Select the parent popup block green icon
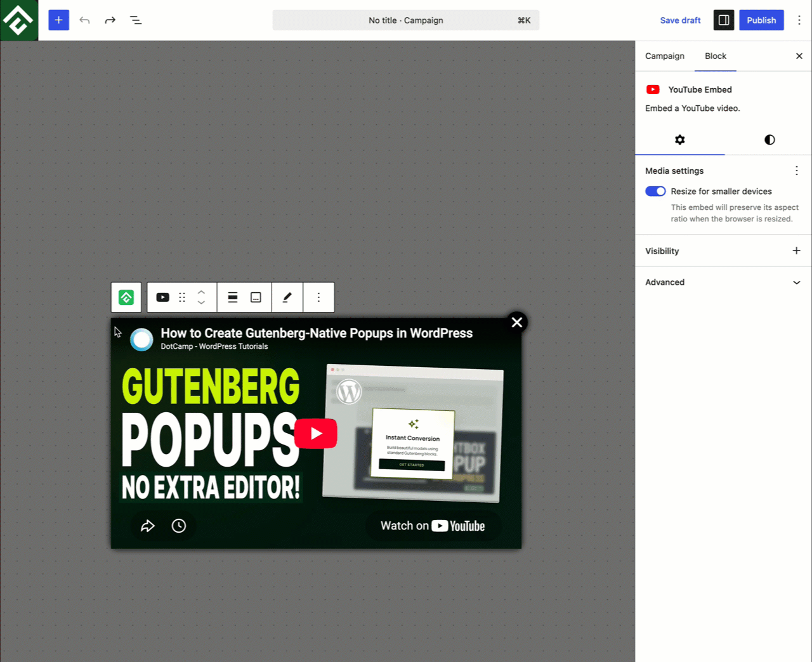The height and width of the screenshot is (662, 812). [126, 297]
